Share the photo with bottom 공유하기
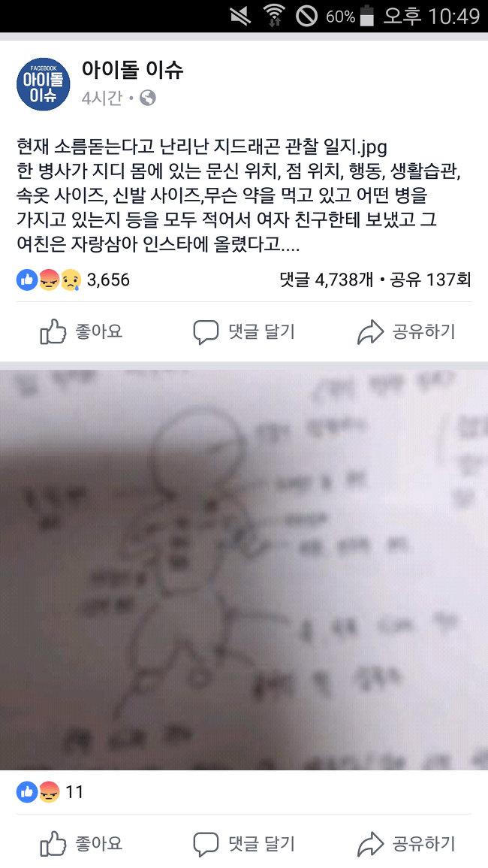The height and width of the screenshot is (868, 488). coord(407,844)
